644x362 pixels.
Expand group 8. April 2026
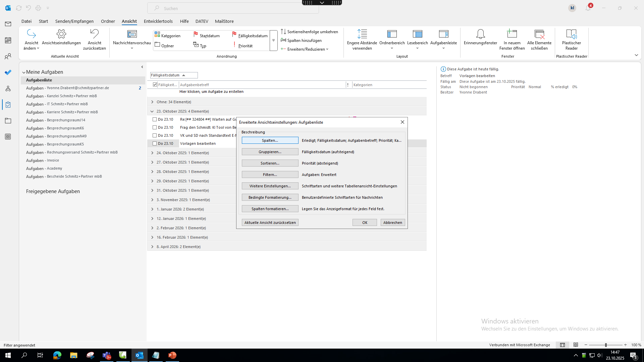point(152,247)
